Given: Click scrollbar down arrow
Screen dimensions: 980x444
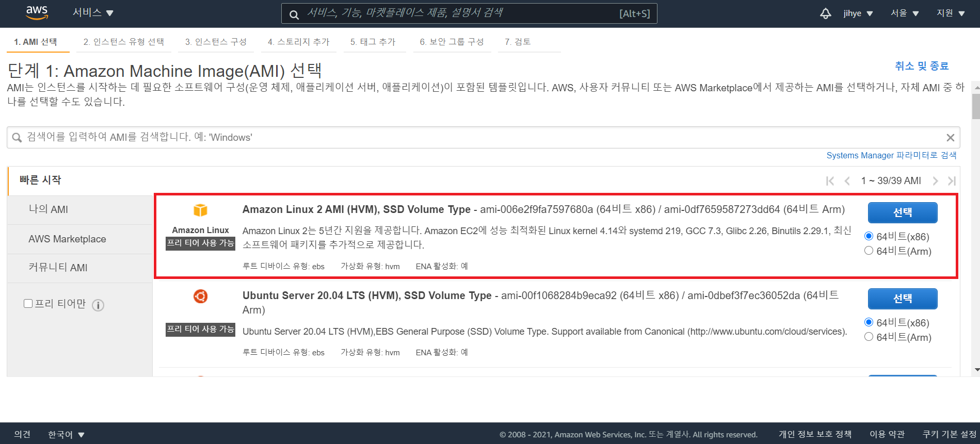Looking at the screenshot, I should (976, 370).
